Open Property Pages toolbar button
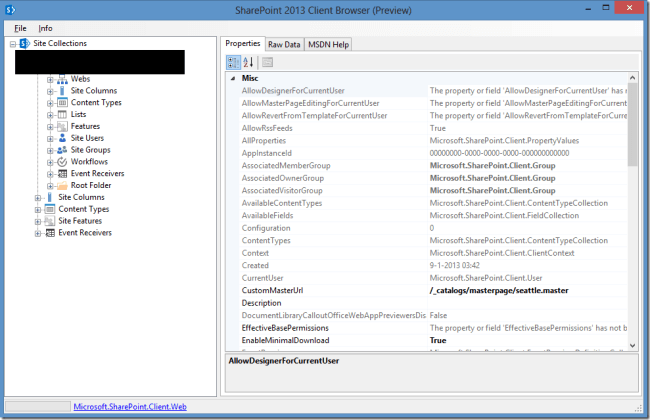Viewport: 650px width, 420px height. (x=267, y=63)
